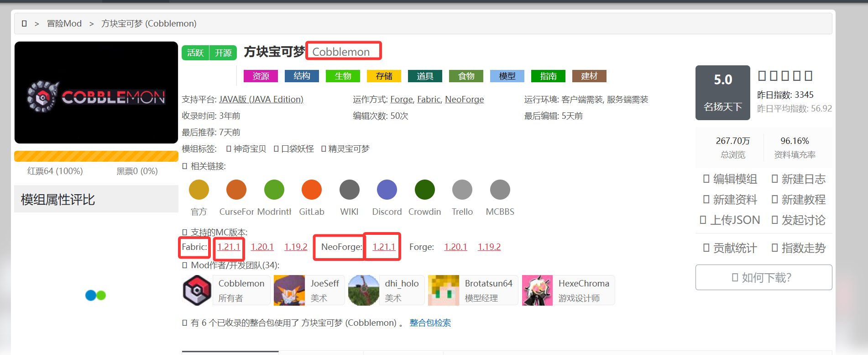
Task: Select the 指南 category tag
Action: coord(548,76)
